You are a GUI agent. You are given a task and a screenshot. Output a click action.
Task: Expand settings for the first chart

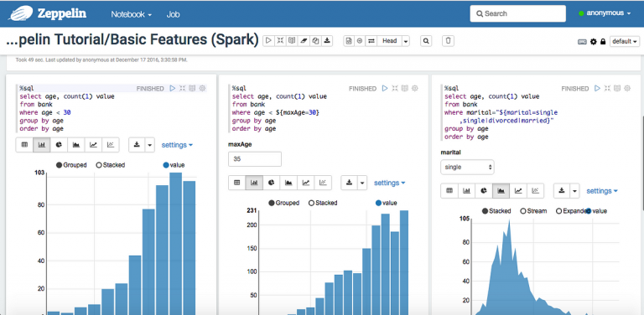click(x=177, y=145)
